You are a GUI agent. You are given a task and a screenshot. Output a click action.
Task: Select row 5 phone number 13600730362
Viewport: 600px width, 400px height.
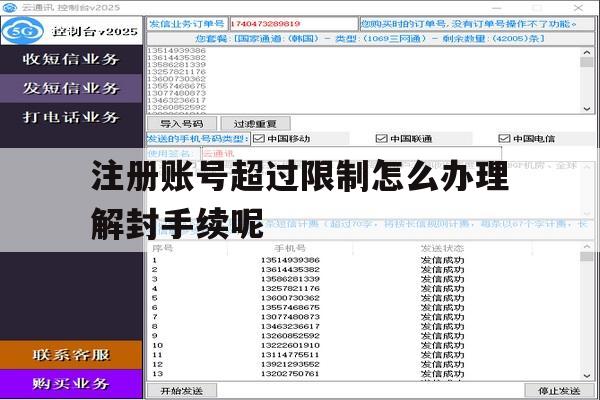coord(290,298)
